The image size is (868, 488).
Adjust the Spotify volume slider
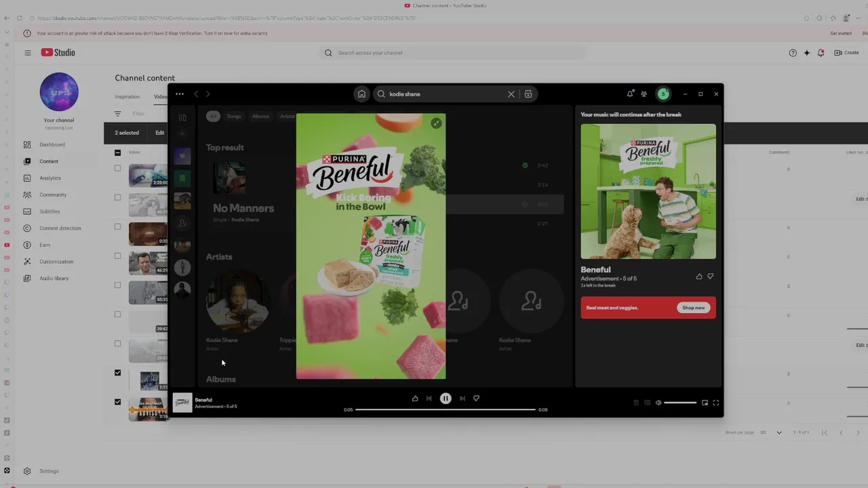point(680,403)
